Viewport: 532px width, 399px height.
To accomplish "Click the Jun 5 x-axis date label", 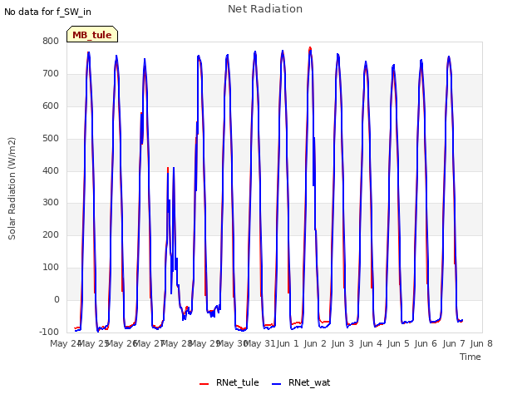I will click(x=398, y=343).
